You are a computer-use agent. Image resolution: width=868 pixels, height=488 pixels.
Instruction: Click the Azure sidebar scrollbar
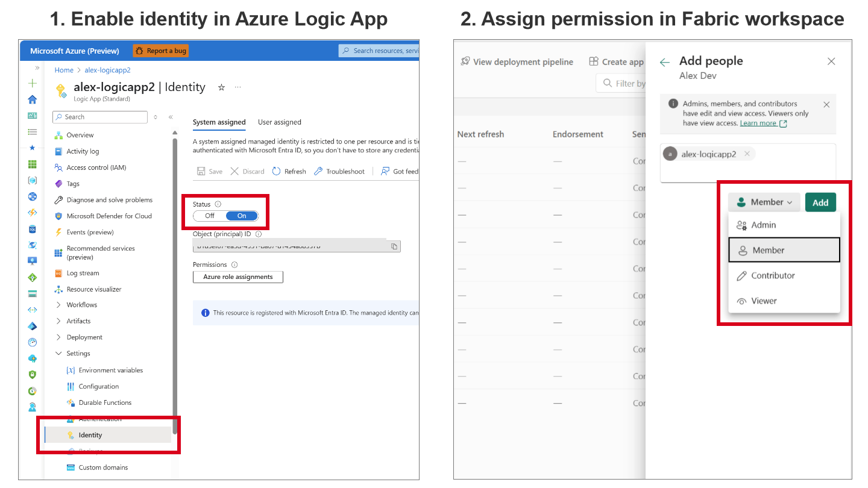pyautogui.click(x=175, y=286)
